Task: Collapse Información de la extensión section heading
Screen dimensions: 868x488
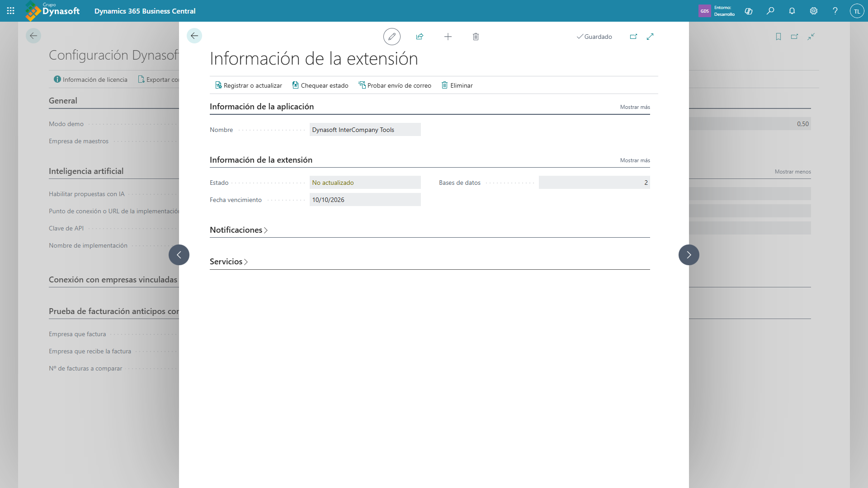Action: 261,160
